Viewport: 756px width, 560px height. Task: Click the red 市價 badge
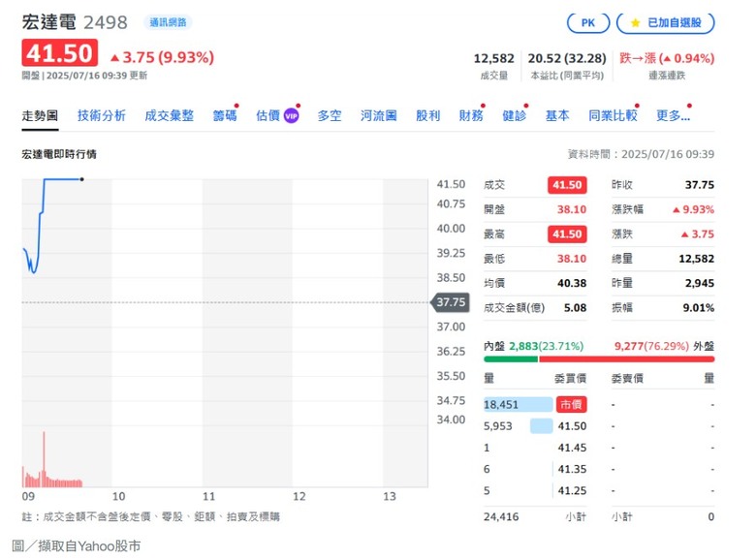(571, 404)
